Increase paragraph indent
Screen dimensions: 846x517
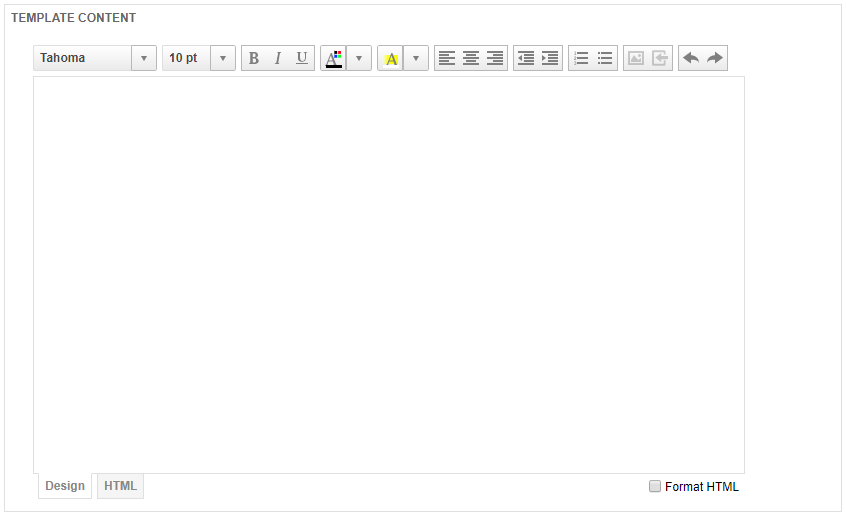click(x=550, y=58)
